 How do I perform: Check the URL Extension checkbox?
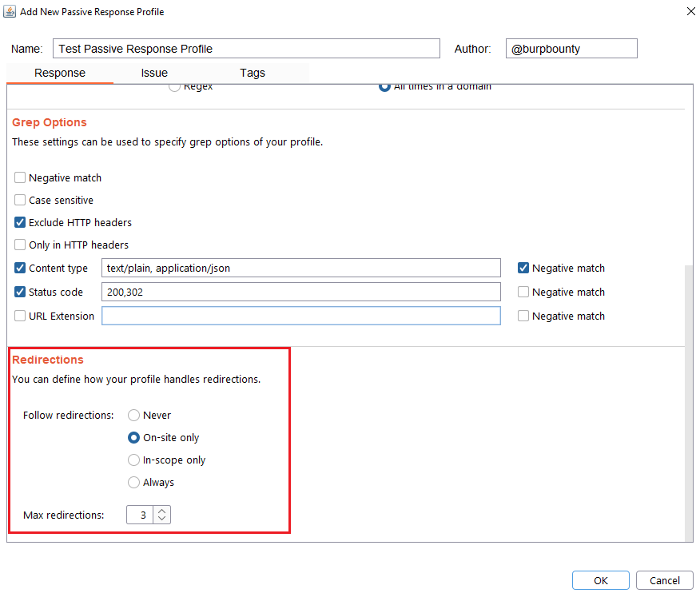pyautogui.click(x=20, y=316)
